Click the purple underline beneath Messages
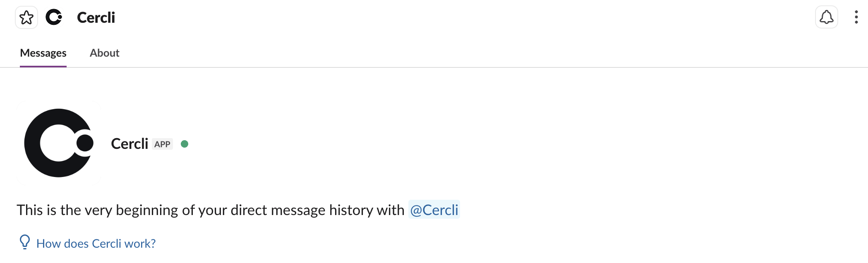This screenshot has height=263, width=868. click(43, 66)
